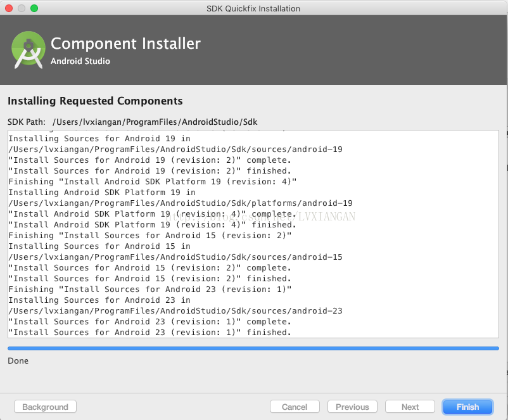508x420 pixels.
Task: Click 'Install Sources for Android 19' complete line
Action: point(150,160)
